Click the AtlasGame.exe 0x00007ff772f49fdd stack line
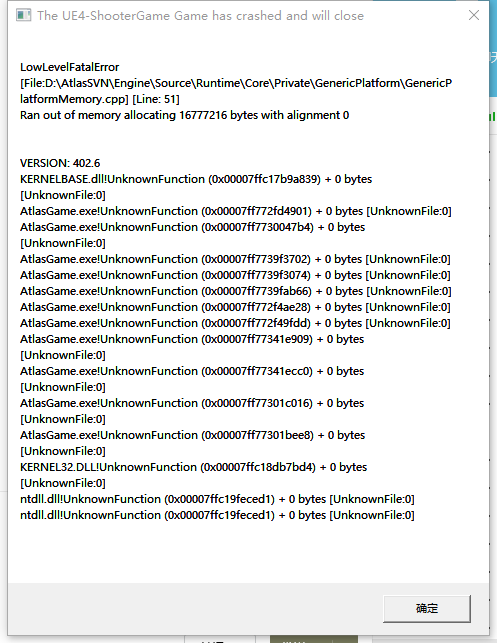 click(235, 323)
